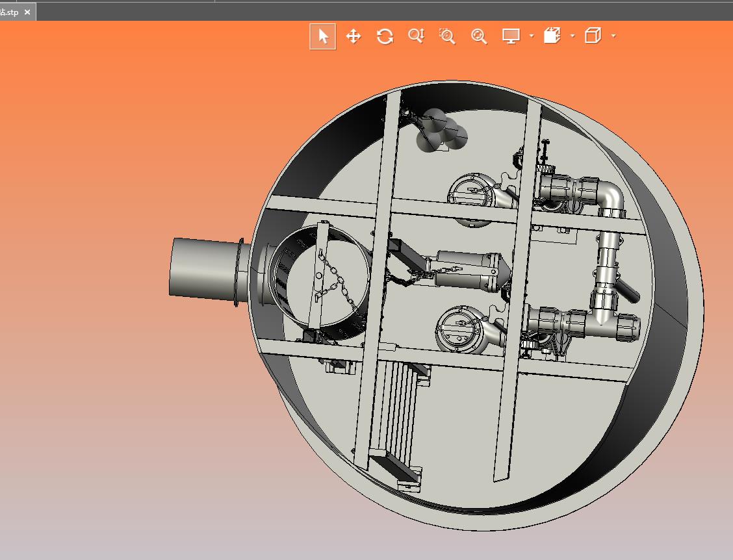Activate the rotate view tool

(x=385, y=36)
